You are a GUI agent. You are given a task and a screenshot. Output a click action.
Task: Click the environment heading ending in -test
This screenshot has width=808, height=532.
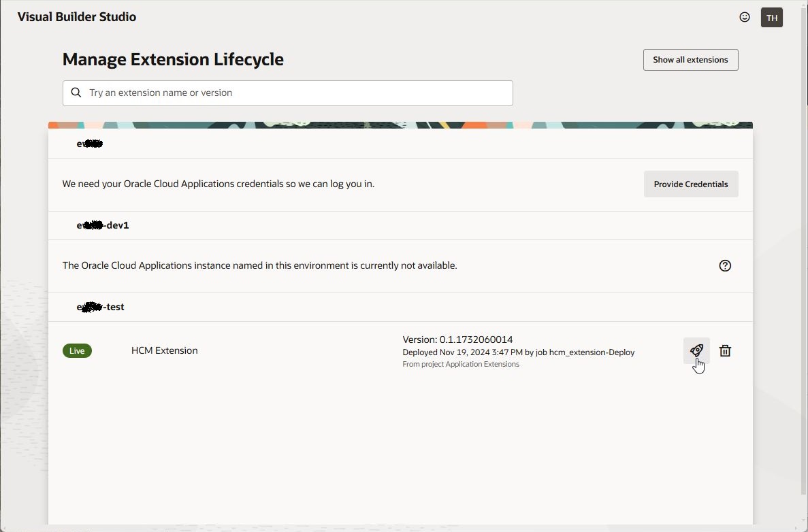pos(101,307)
